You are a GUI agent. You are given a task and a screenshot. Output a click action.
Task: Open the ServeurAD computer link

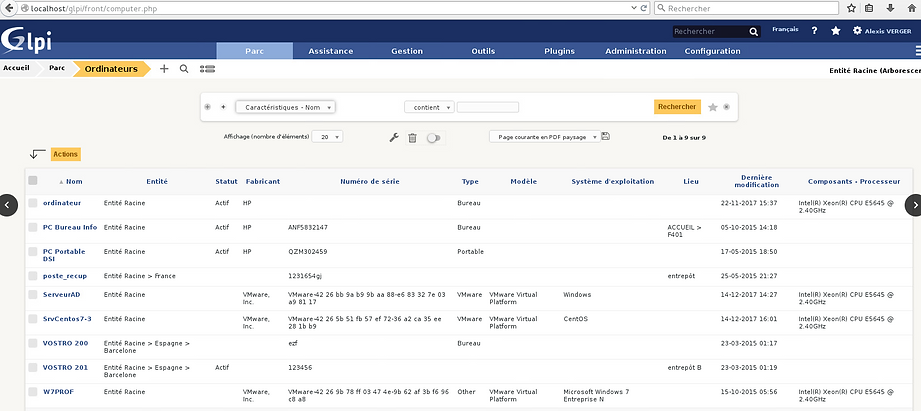tap(61, 294)
